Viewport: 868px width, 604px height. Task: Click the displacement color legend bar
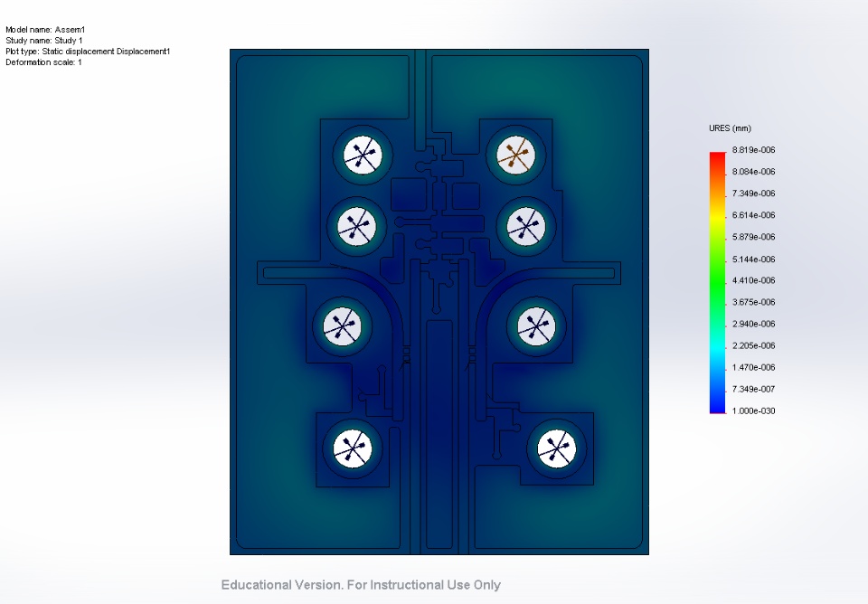coord(717,282)
